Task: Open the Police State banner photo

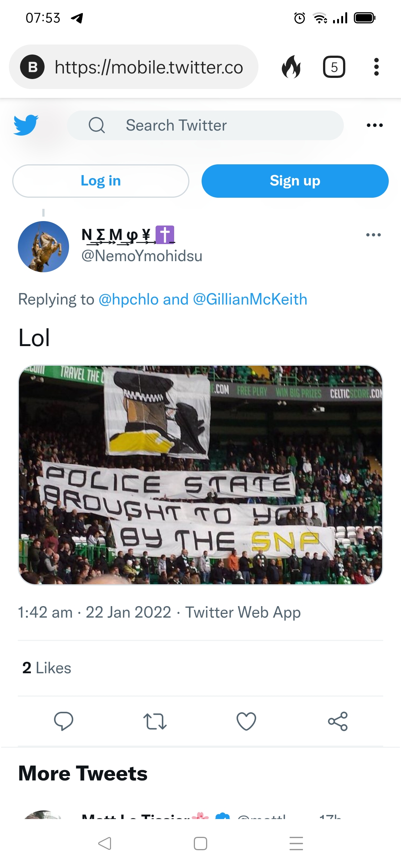Action: point(200,475)
